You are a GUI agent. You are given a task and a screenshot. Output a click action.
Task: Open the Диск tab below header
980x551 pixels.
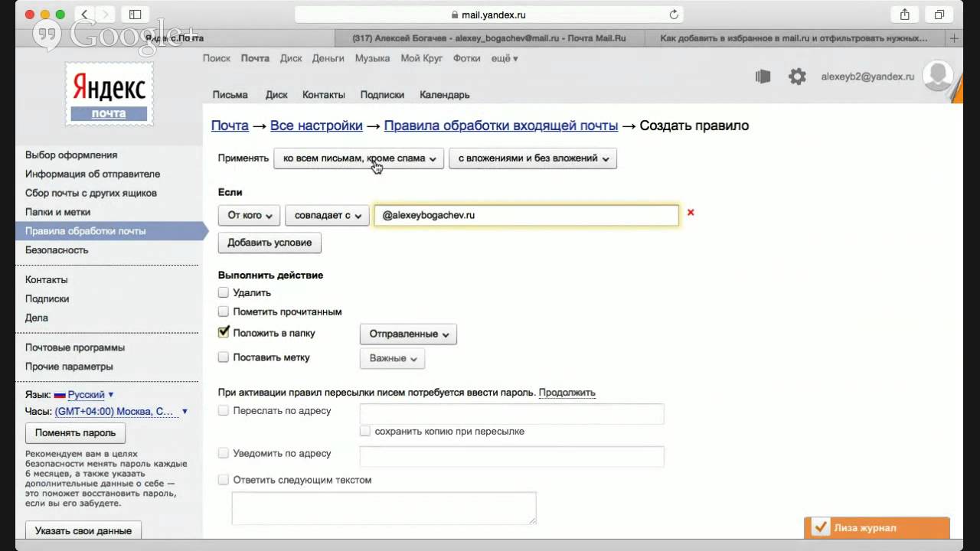point(276,95)
